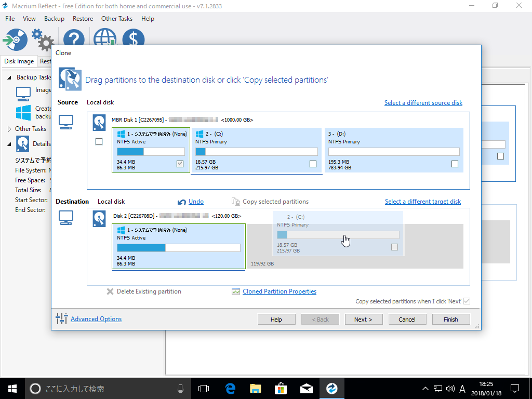Click the Advanced Options sliders icon
Image resolution: width=532 pixels, height=399 pixels.
[x=62, y=318]
